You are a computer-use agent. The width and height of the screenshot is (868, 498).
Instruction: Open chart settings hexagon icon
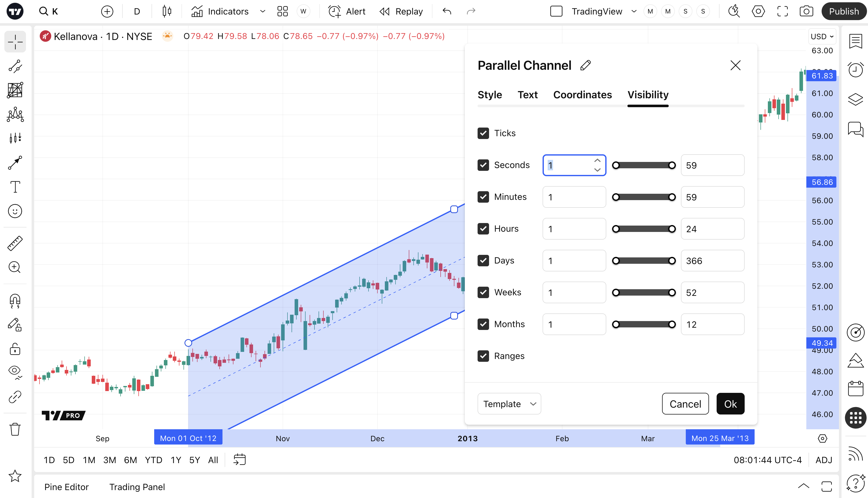click(758, 12)
